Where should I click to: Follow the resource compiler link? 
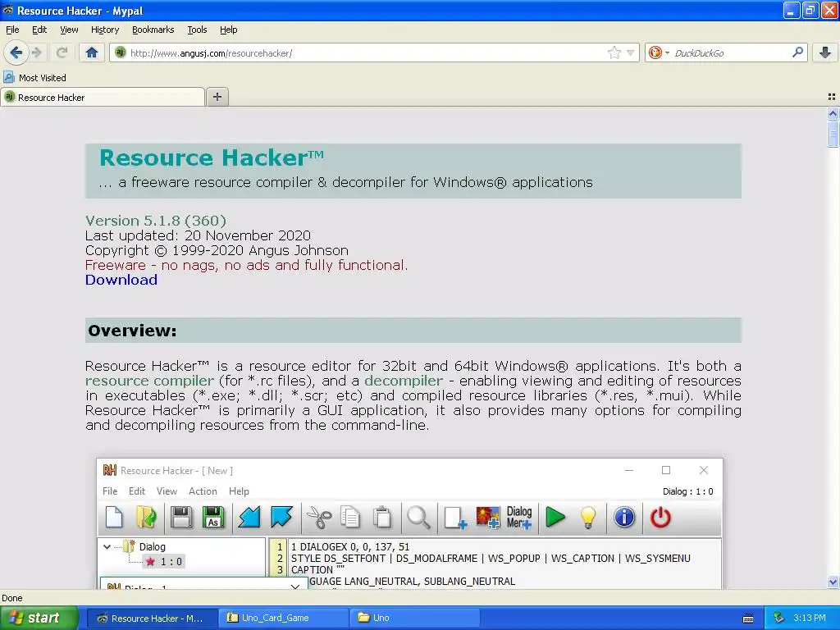(x=149, y=381)
